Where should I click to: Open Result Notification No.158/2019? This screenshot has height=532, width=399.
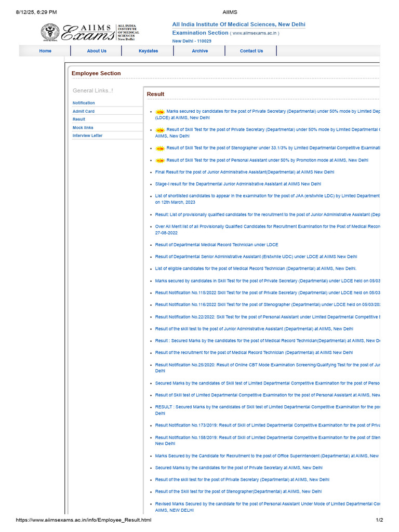click(x=268, y=441)
